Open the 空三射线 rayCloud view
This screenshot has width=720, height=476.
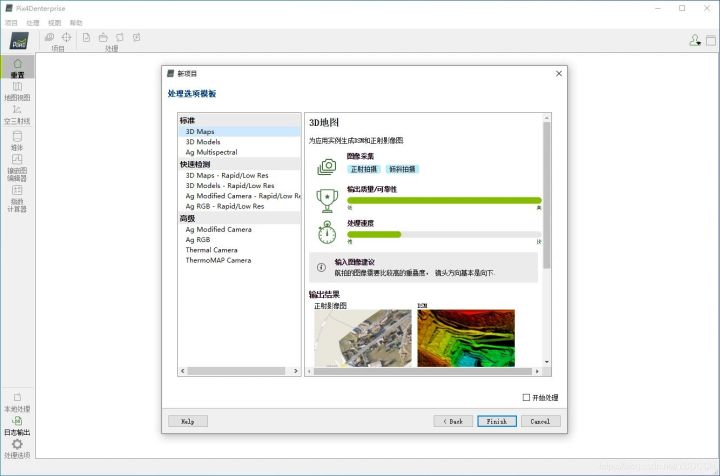coord(17,115)
